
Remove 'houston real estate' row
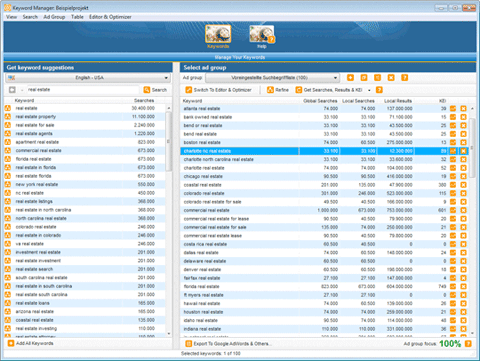point(463,312)
